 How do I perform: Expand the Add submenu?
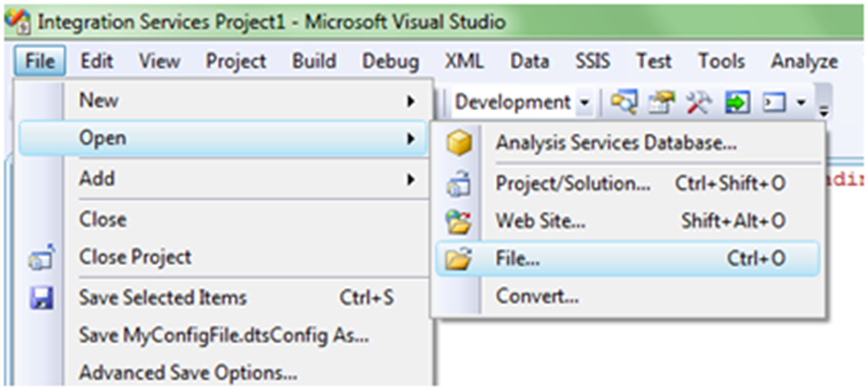[246, 179]
